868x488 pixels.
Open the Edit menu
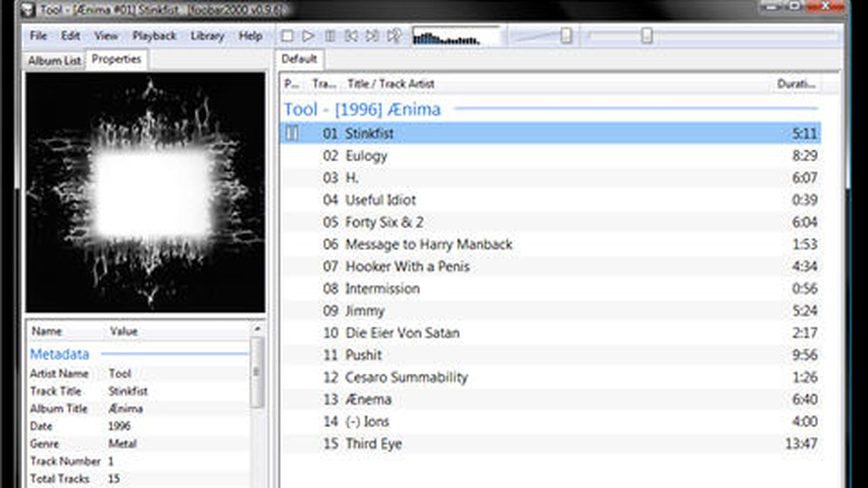pos(70,36)
